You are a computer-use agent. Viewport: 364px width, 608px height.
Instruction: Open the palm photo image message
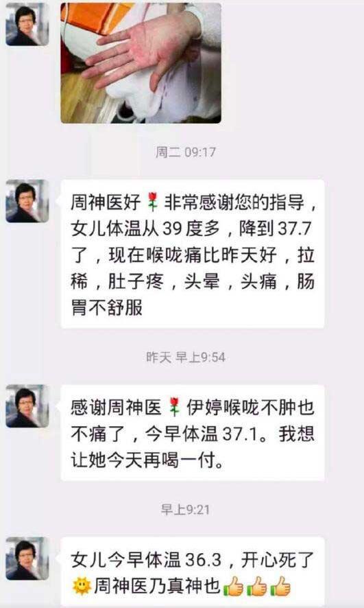point(141,63)
